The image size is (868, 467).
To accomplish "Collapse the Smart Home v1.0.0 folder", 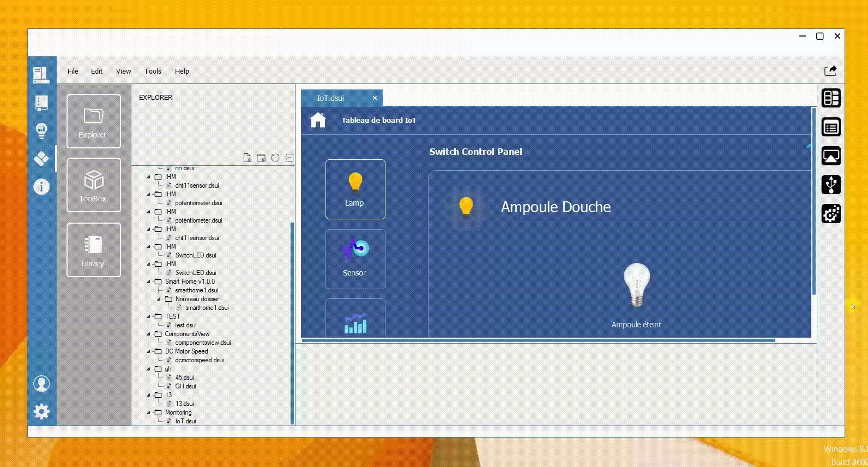I will [148, 282].
